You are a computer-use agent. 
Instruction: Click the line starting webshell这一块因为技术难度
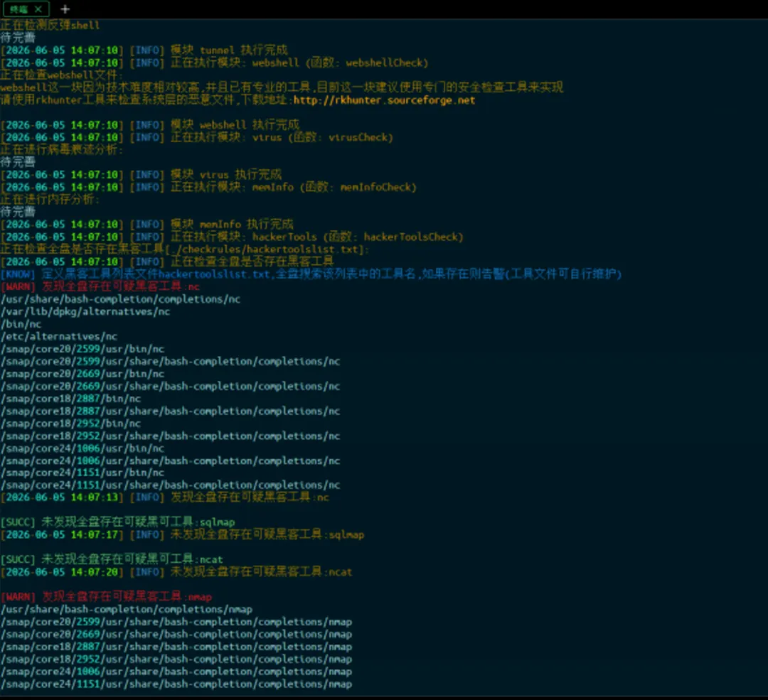pos(282,87)
